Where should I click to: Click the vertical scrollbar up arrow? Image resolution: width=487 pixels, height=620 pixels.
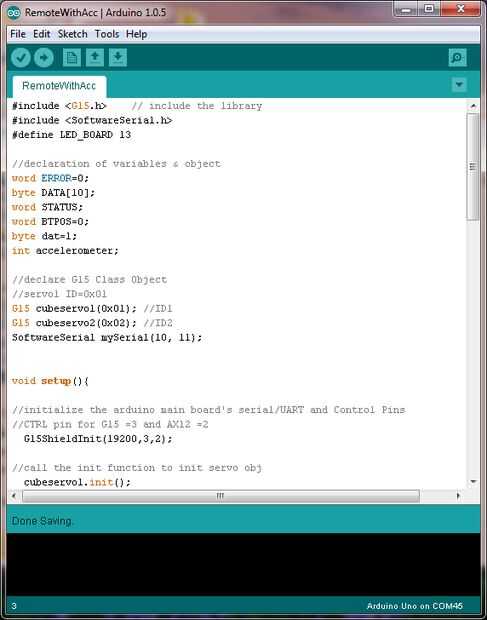(x=473, y=106)
